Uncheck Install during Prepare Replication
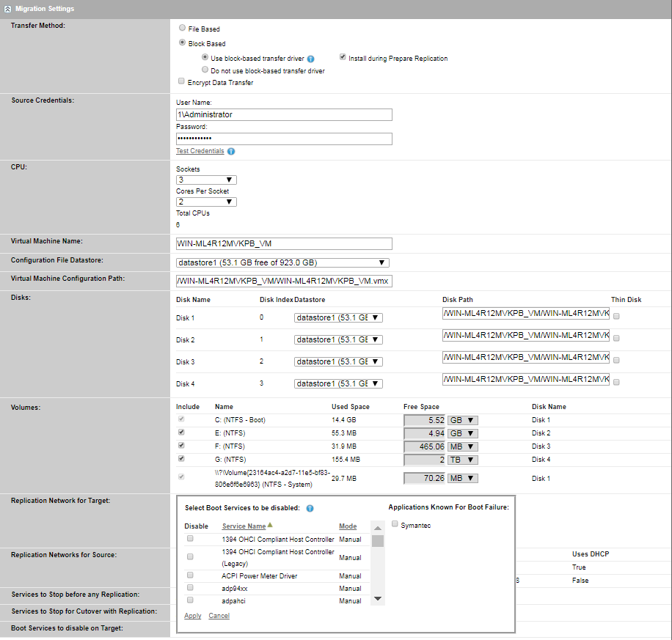Screen dimensions: 672x640 [x=343, y=58]
